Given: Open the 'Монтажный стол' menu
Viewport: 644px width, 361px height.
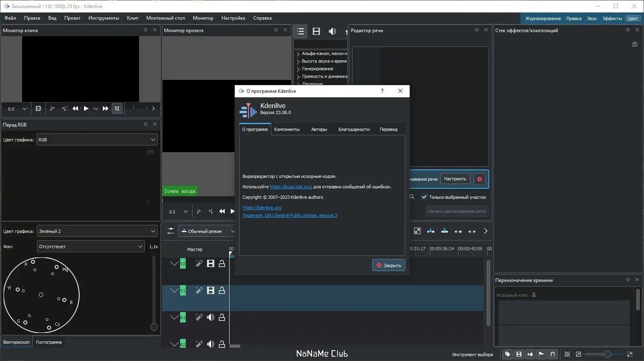Looking at the screenshot, I should click(x=165, y=18).
